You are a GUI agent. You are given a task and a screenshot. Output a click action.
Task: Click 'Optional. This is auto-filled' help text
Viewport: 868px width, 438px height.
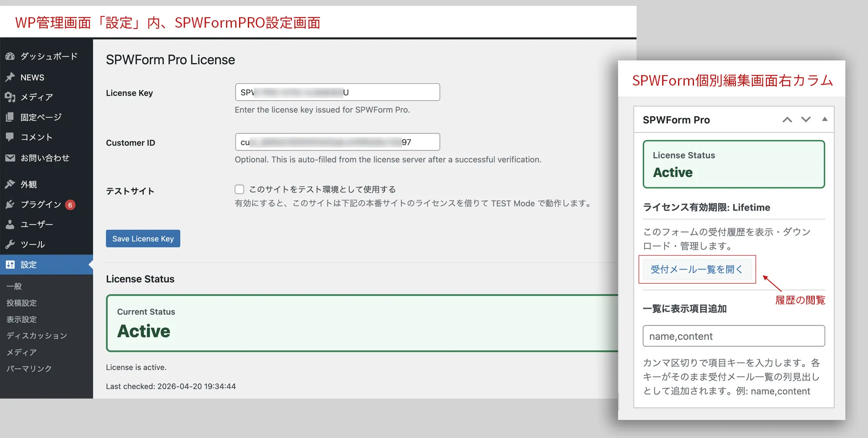(388, 159)
